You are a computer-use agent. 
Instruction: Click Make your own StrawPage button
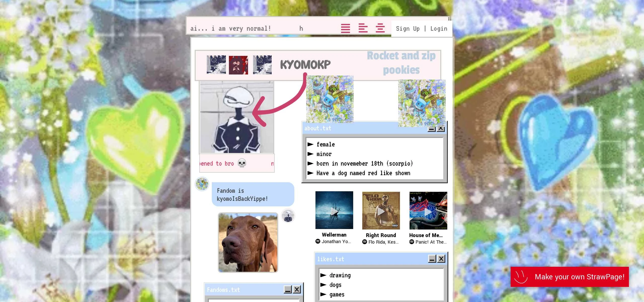pyautogui.click(x=570, y=277)
